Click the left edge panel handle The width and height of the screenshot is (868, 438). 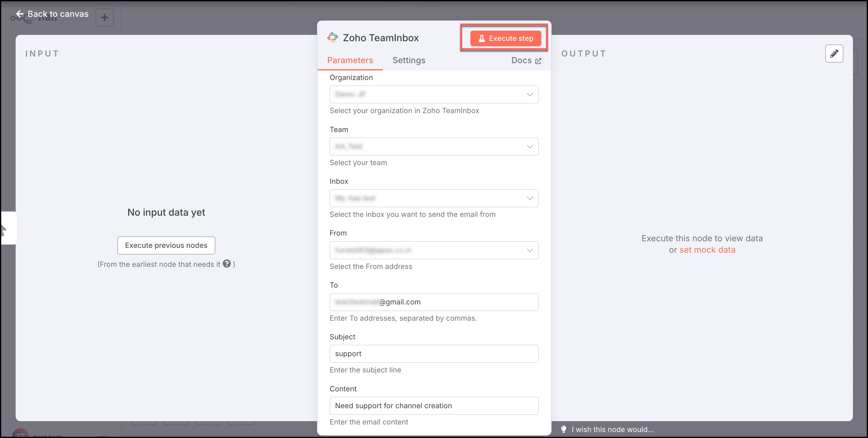pos(8,228)
